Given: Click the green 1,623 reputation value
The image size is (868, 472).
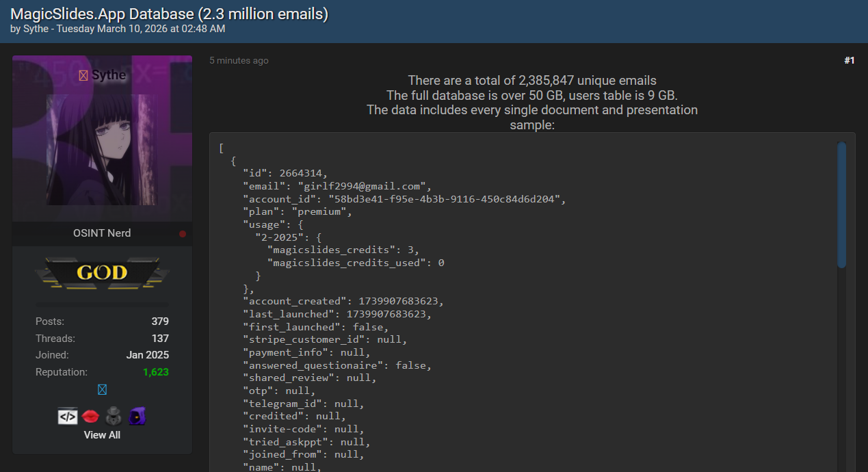Looking at the screenshot, I should 155,372.
